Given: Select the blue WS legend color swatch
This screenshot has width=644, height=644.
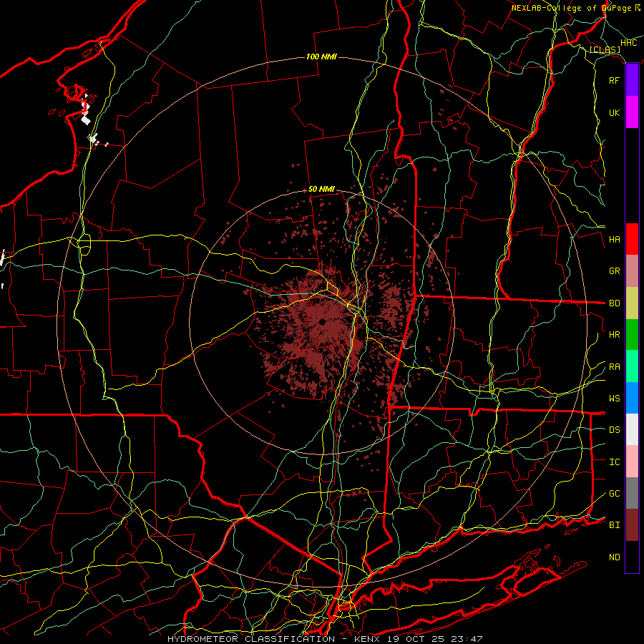Looking at the screenshot, I should tap(632, 398).
